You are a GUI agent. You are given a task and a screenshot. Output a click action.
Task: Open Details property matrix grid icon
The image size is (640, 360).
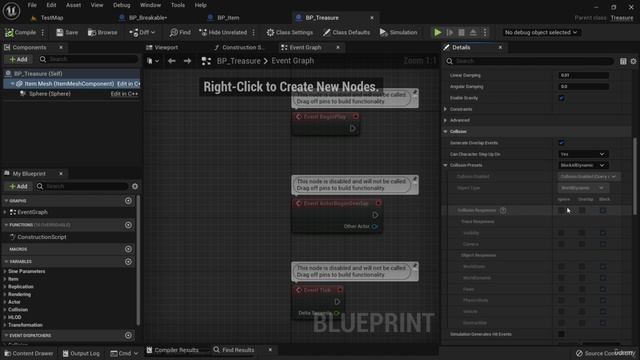(623, 61)
